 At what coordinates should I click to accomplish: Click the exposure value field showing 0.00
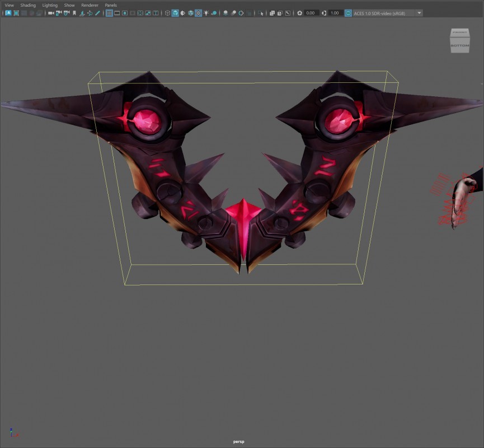pyautogui.click(x=312, y=13)
